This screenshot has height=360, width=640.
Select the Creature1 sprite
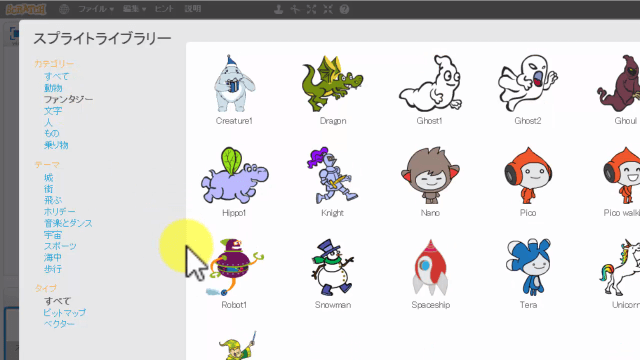(x=234, y=90)
